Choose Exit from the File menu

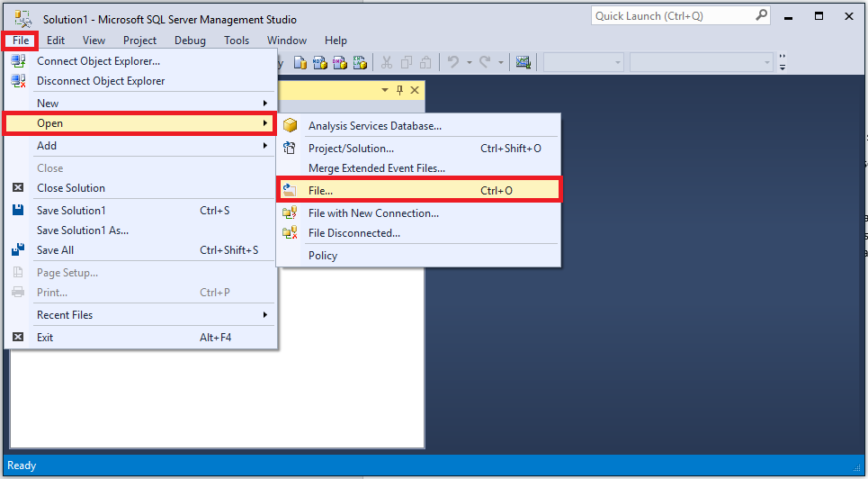tap(140, 337)
